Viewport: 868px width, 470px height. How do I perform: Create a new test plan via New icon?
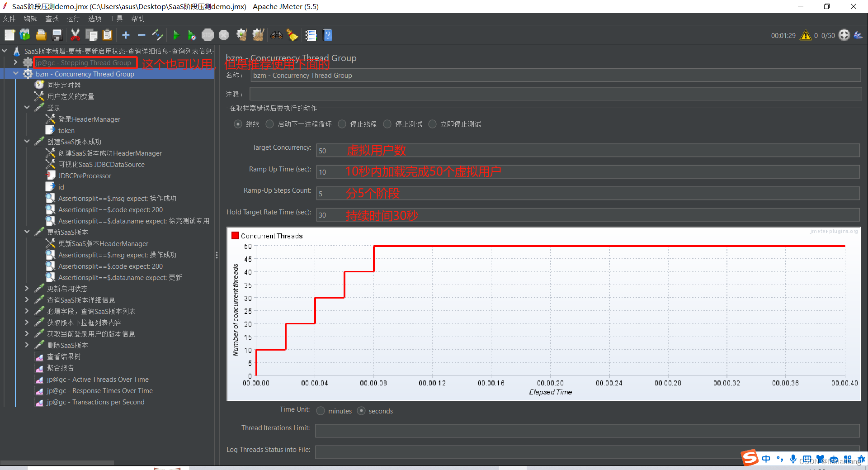pos(9,35)
